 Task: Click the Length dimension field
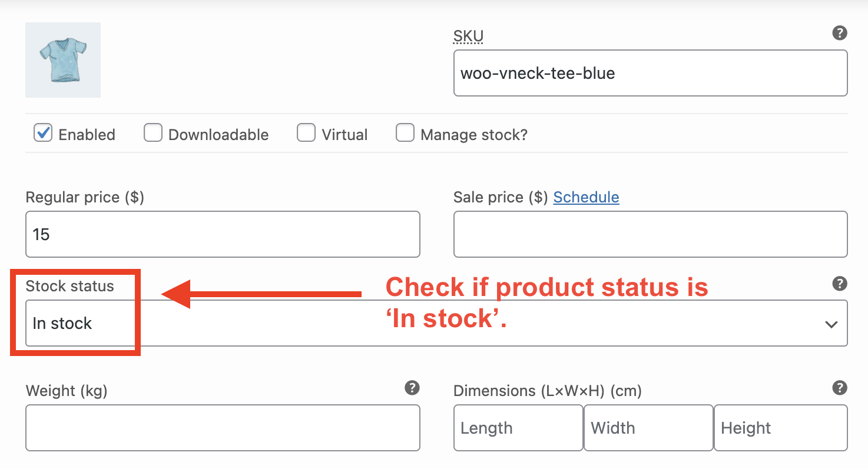click(x=518, y=428)
